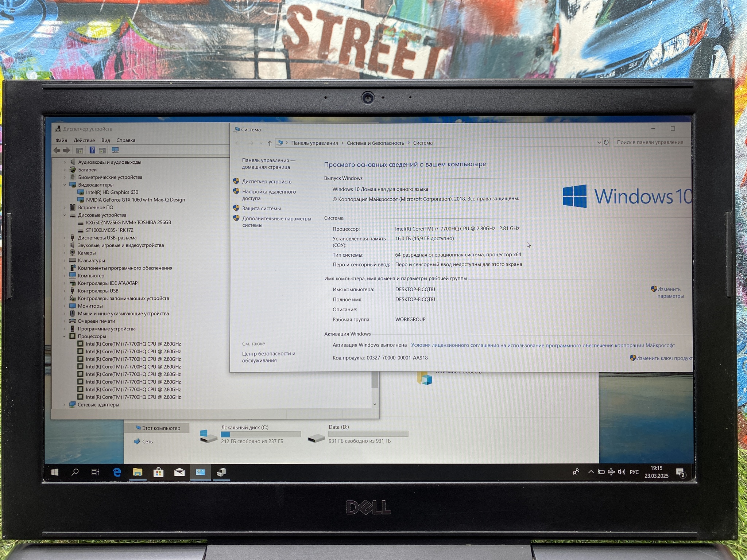
Task: Click the control panel search field
Action: point(650,142)
